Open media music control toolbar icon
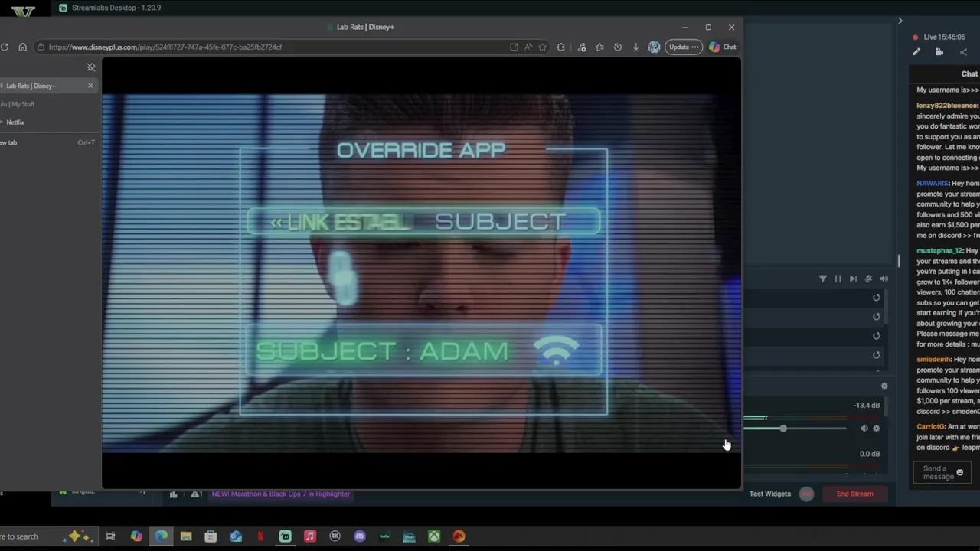980x551 pixels. [x=582, y=47]
